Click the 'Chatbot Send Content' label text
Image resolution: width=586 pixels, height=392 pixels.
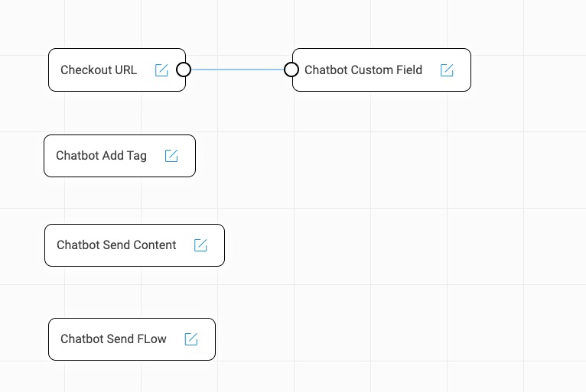point(116,245)
